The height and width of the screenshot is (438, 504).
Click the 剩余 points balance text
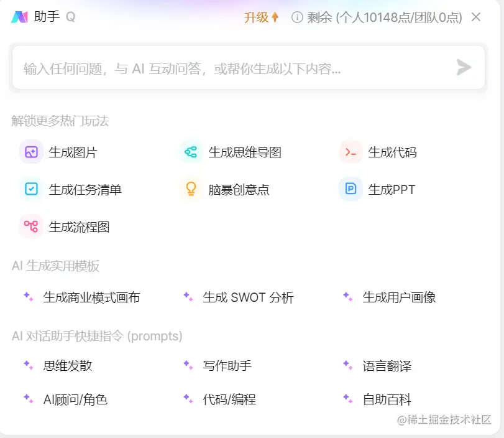[385, 17]
